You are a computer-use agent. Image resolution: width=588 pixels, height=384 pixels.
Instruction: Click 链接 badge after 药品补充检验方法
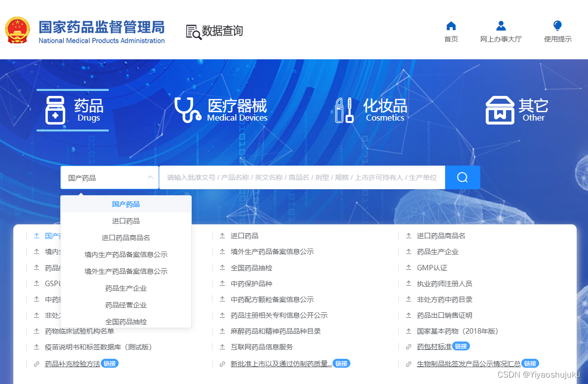point(110,363)
